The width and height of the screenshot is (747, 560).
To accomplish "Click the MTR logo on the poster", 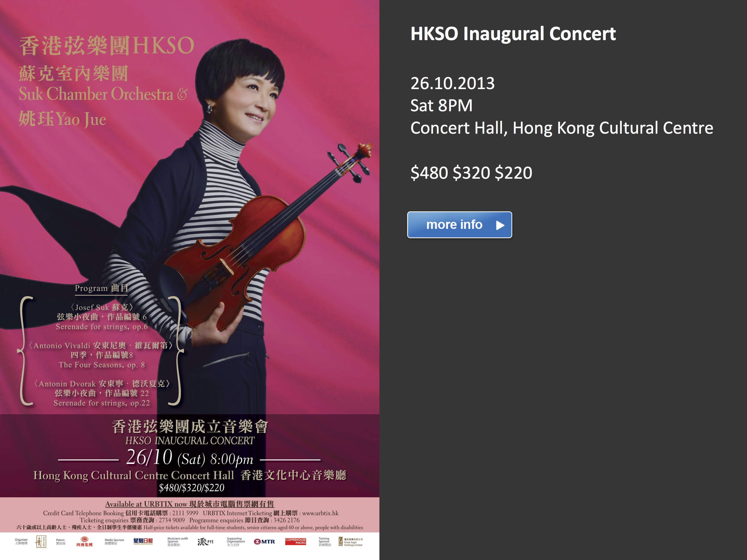I will click(264, 542).
